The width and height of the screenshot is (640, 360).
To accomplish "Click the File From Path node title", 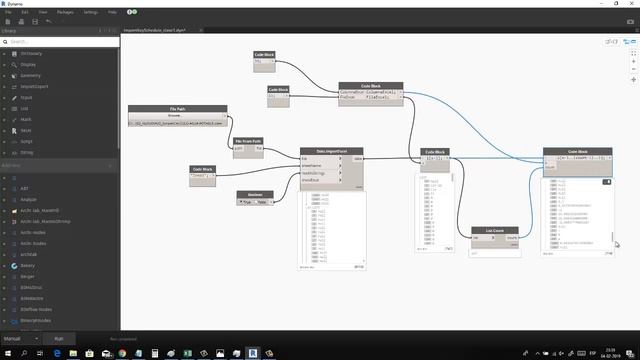I will [x=248, y=141].
